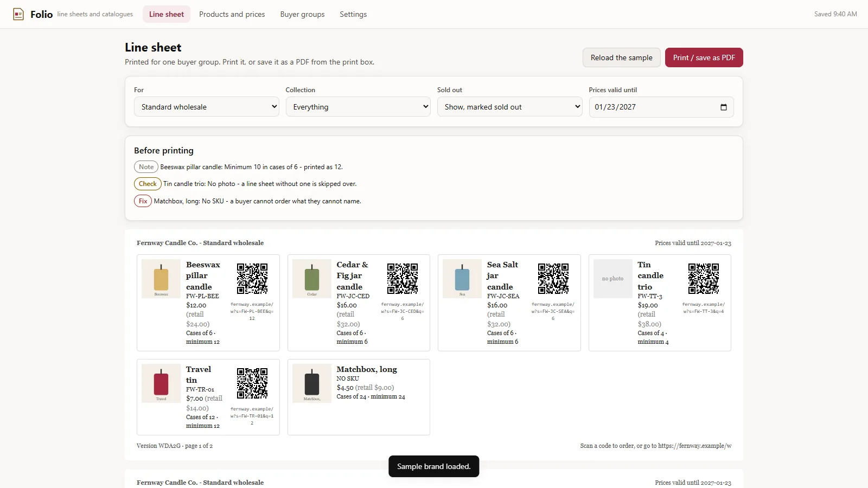Click the 'Line sheet' page heading
The width and height of the screenshot is (868, 488).
(153, 48)
